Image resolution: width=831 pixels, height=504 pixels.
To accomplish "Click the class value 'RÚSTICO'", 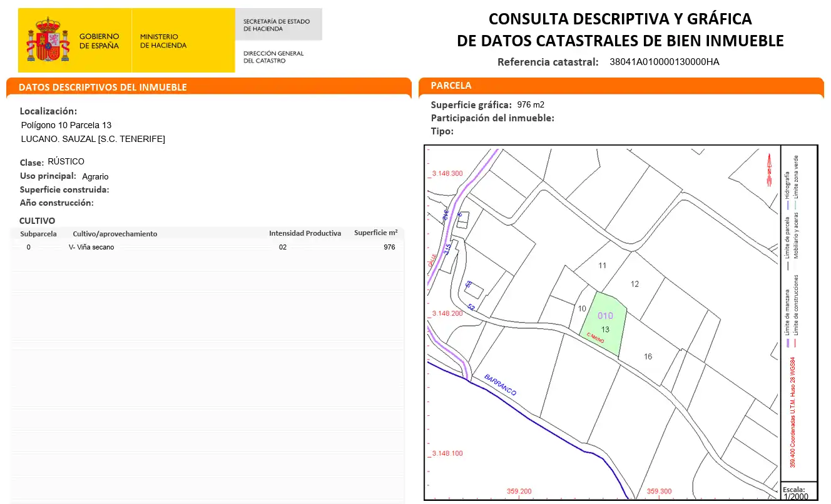I will 66,161.
